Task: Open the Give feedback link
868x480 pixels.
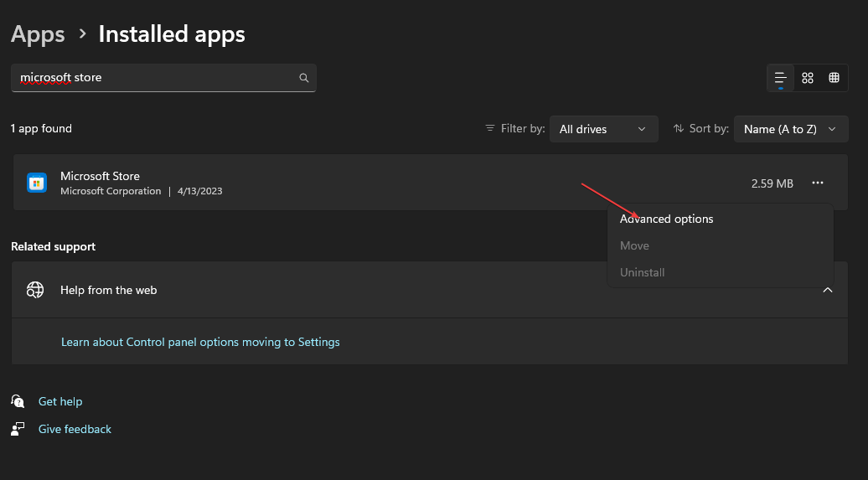Action: (75, 429)
